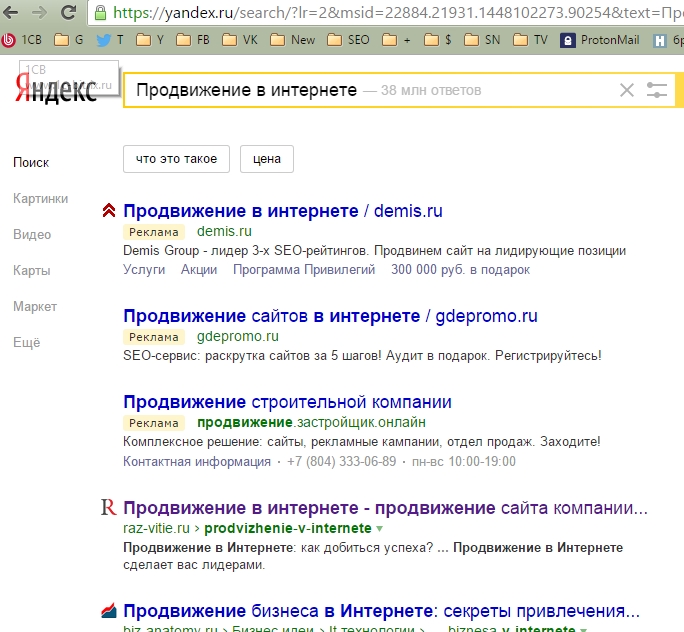Viewport: 684px width, 632px height.
Task: Open the $ bookmarks folder
Action: click(438, 40)
